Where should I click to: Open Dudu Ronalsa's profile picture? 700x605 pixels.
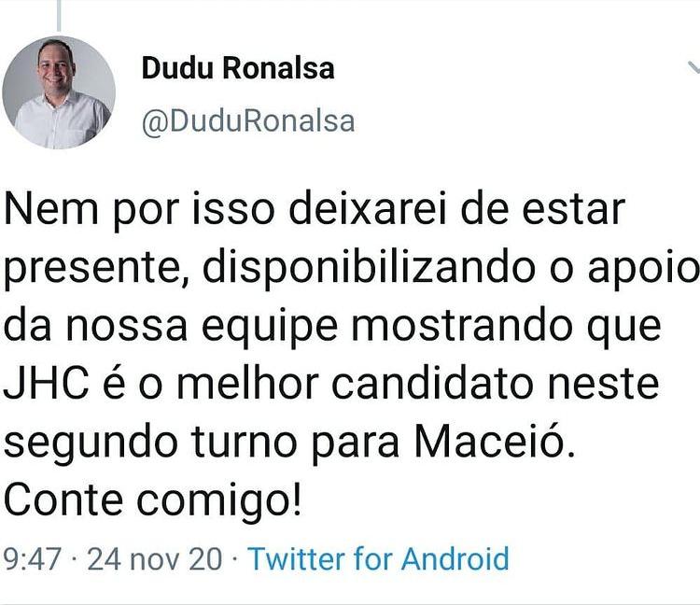click(59, 92)
